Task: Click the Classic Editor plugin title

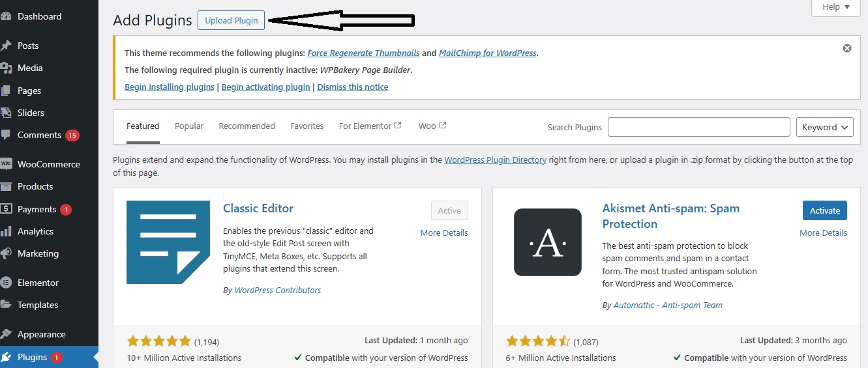Action: tap(258, 208)
